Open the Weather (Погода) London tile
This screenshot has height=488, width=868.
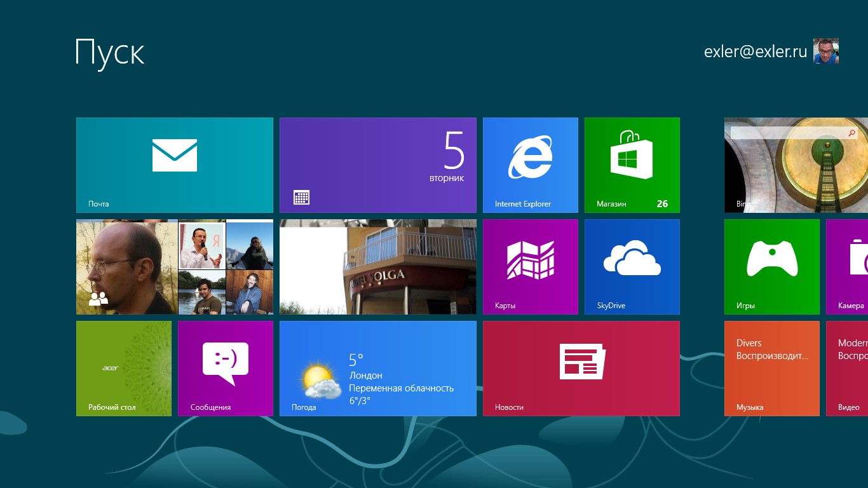coord(378,369)
